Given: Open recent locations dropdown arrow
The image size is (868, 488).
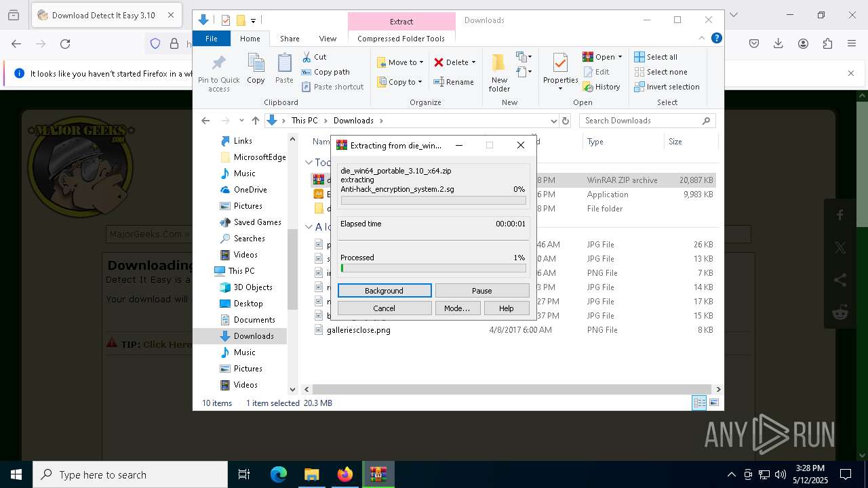Looking at the screenshot, I should (241, 121).
